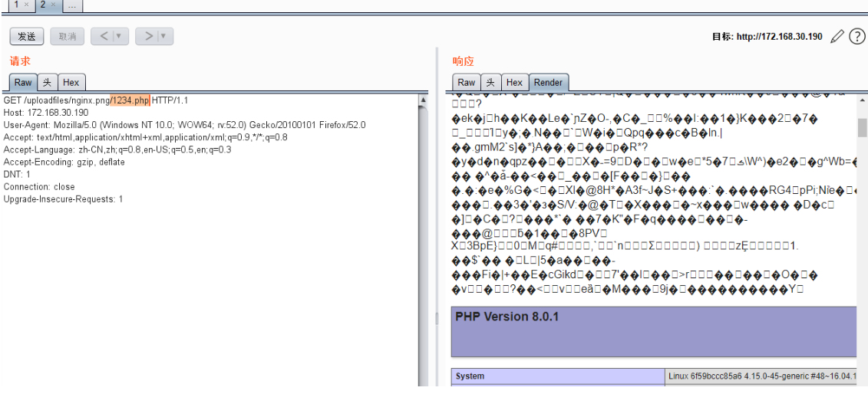The image size is (868, 394).
Task: Click the 取消 cancel button
Action: pyautogui.click(x=67, y=37)
